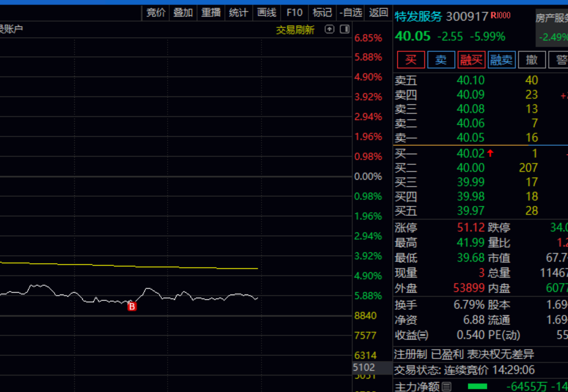
Task: Click 标记 to mark this stock
Action: 322,13
